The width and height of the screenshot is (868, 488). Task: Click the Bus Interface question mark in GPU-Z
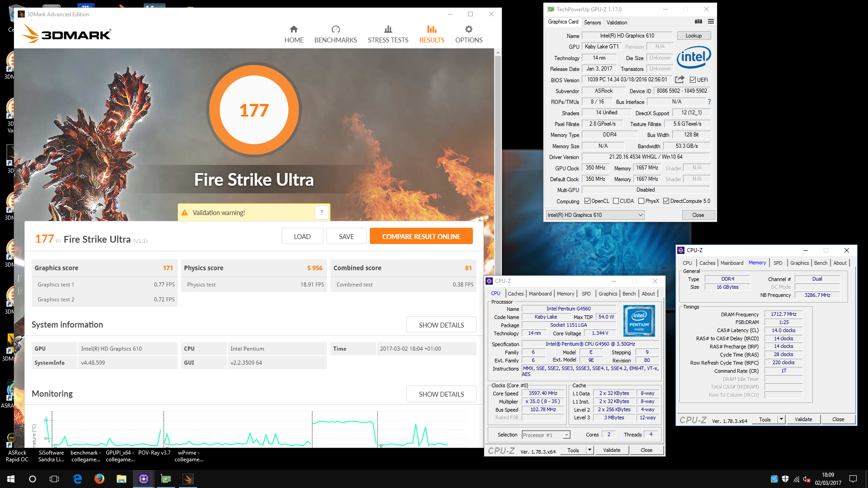[709, 102]
